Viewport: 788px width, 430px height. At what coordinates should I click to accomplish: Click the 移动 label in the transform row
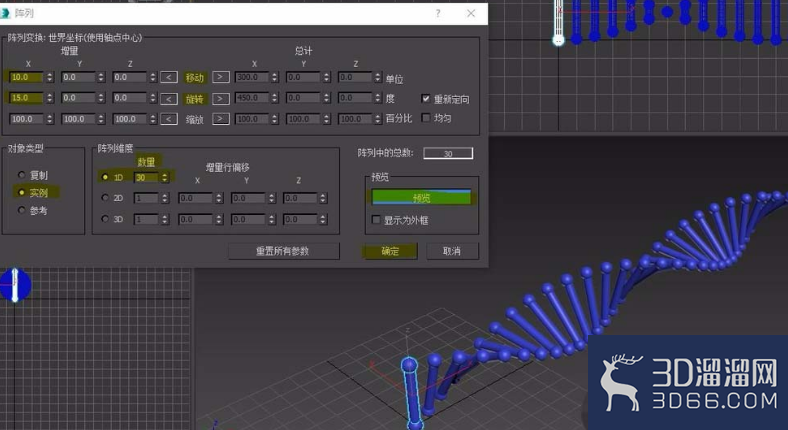click(195, 77)
